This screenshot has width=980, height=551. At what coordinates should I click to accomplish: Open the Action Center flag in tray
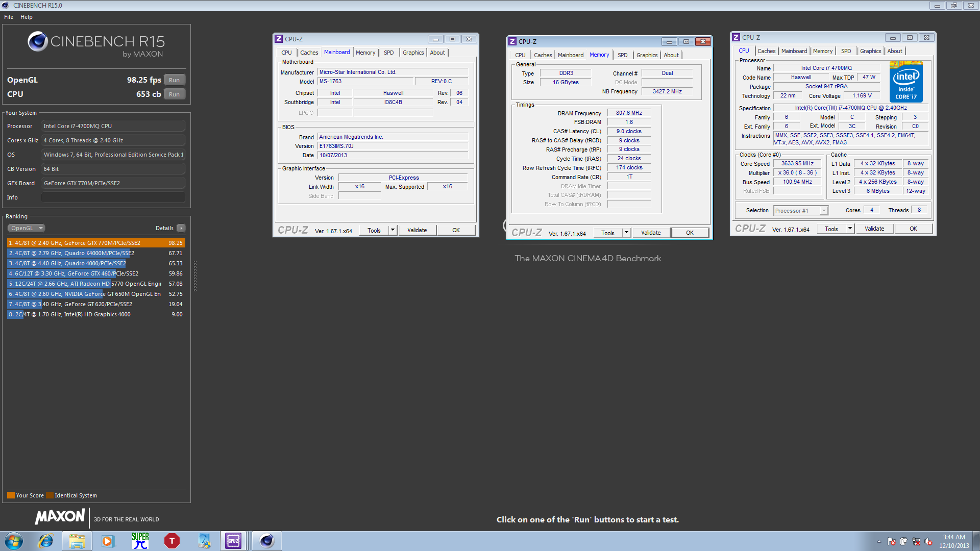(891, 542)
